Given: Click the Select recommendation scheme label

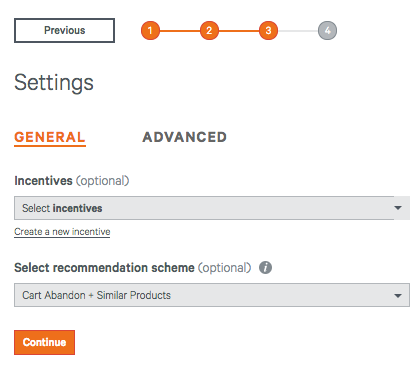Looking at the screenshot, I should [104, 268].
